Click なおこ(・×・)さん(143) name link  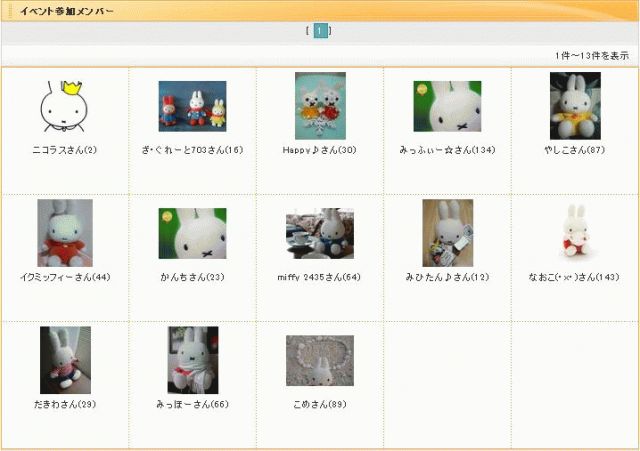tap(574, 277)
